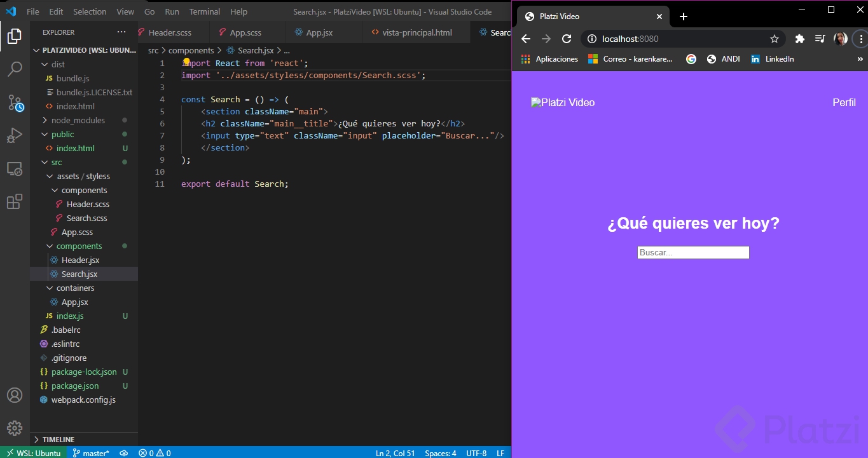This screenshot has height=458, width=868.
Task: Open the Chrome extensions puzzle icon
Action: click(800, 39)
